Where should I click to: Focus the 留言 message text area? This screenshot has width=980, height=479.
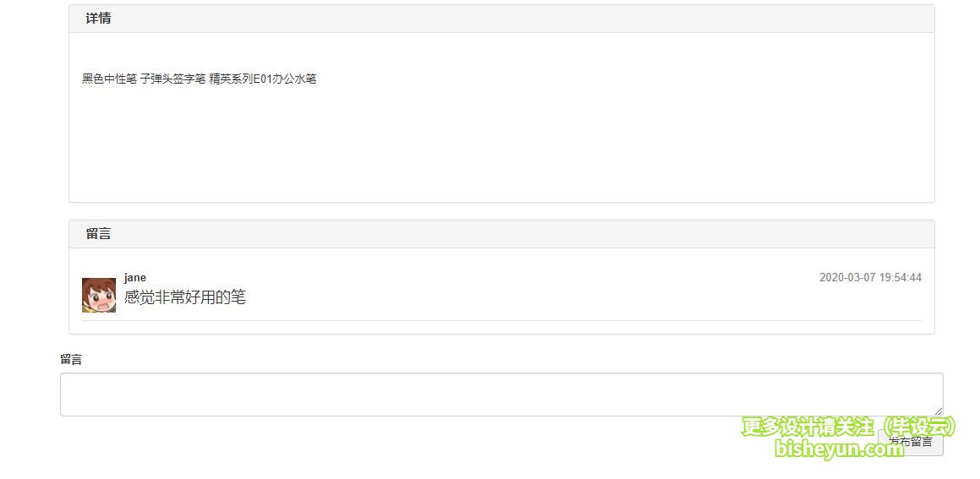pos(501,394)
